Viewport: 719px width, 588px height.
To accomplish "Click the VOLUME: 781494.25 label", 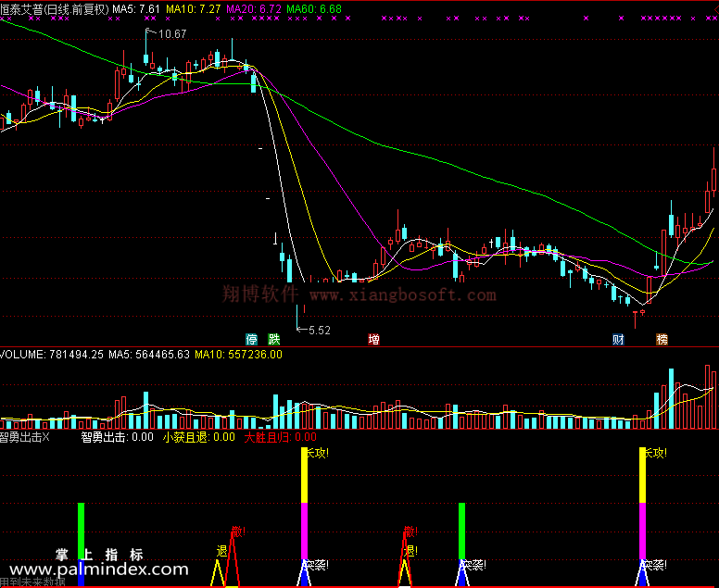I will (52, 355).
